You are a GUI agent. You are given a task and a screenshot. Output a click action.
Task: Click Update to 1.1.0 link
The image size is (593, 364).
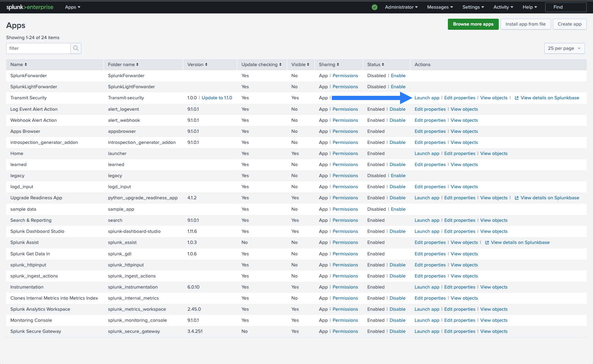[x=217, y=98]
